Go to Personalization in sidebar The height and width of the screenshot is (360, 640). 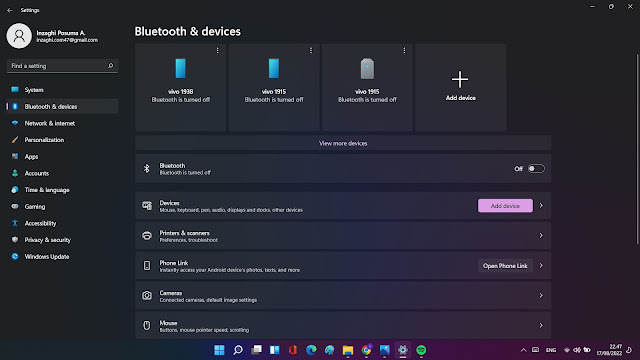62,140
